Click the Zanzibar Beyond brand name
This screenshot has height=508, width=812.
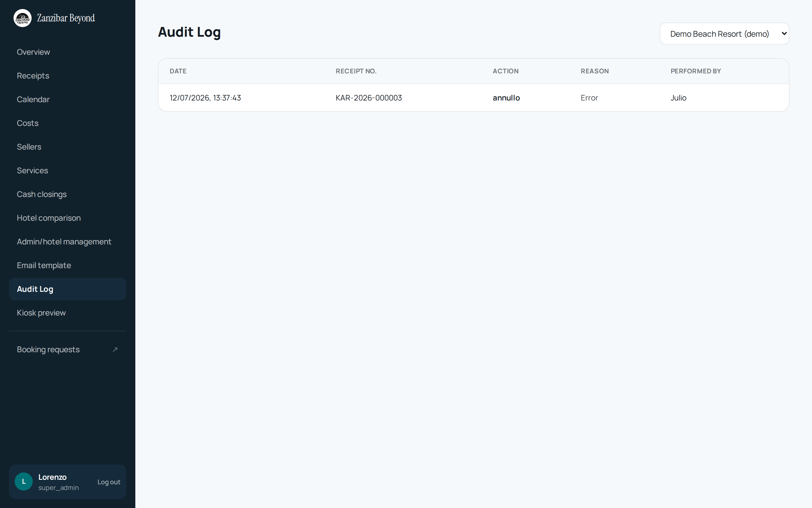(x=66, y=18)
